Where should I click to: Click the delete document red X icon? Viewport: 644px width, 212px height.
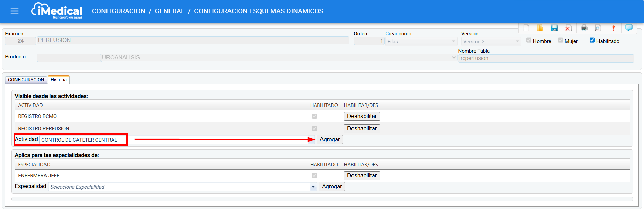(569, 28)
